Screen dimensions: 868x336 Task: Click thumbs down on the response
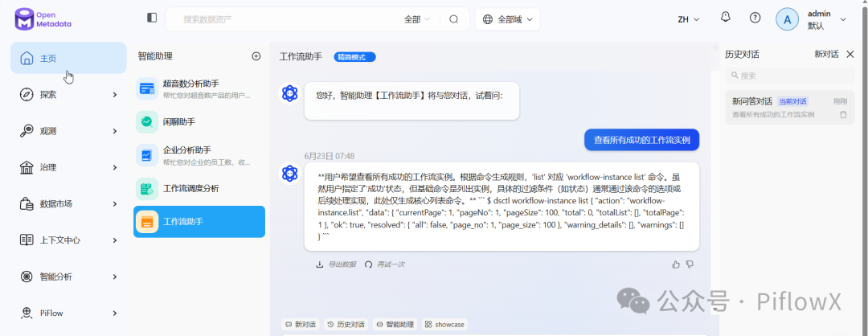690,264
